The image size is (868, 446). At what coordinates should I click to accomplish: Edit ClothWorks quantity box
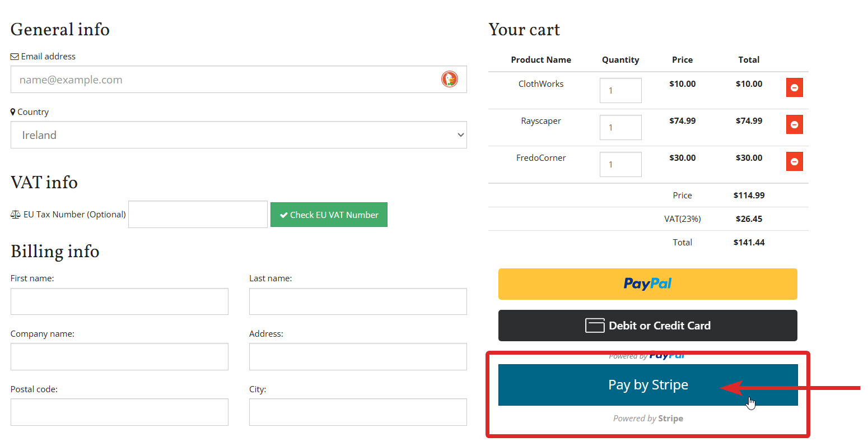[620, 90]
